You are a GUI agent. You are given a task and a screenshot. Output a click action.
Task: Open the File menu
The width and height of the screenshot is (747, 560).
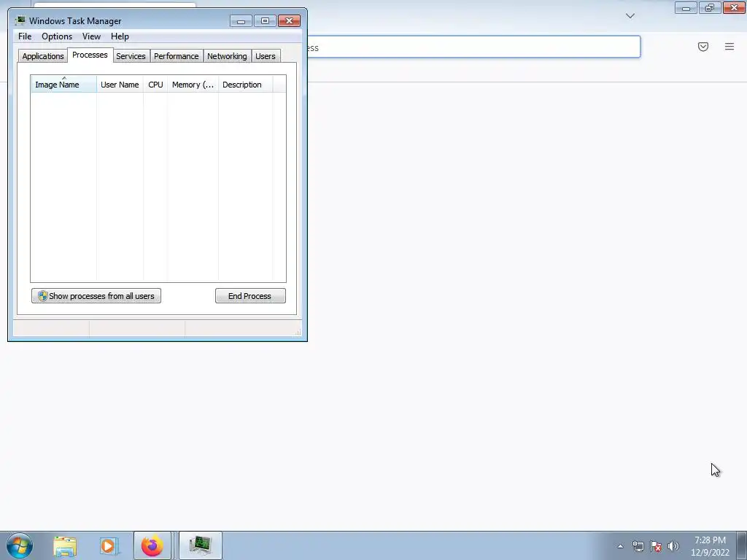click(25, 36)
